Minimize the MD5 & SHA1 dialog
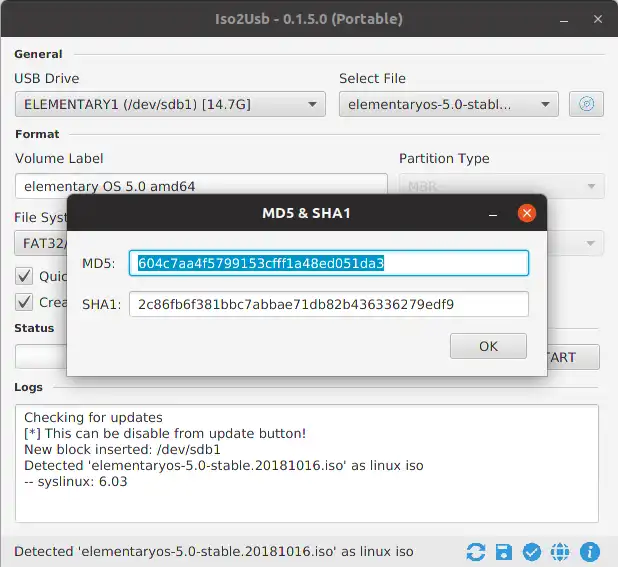Image resolution: width=618 pixels, height=567 pixels. pyautogui.click(x=493, y=215)
